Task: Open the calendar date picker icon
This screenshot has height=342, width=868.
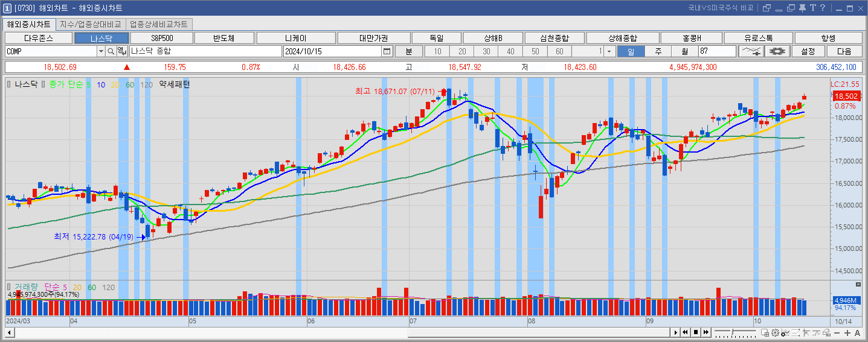Action: coord(387,51)
